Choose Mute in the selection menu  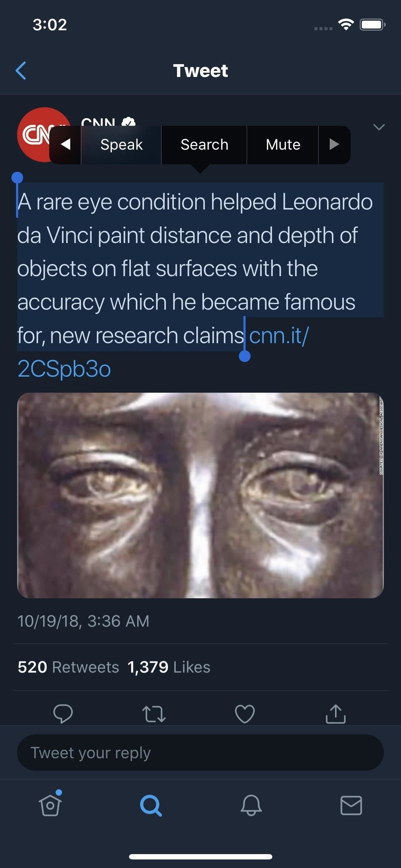283,145
